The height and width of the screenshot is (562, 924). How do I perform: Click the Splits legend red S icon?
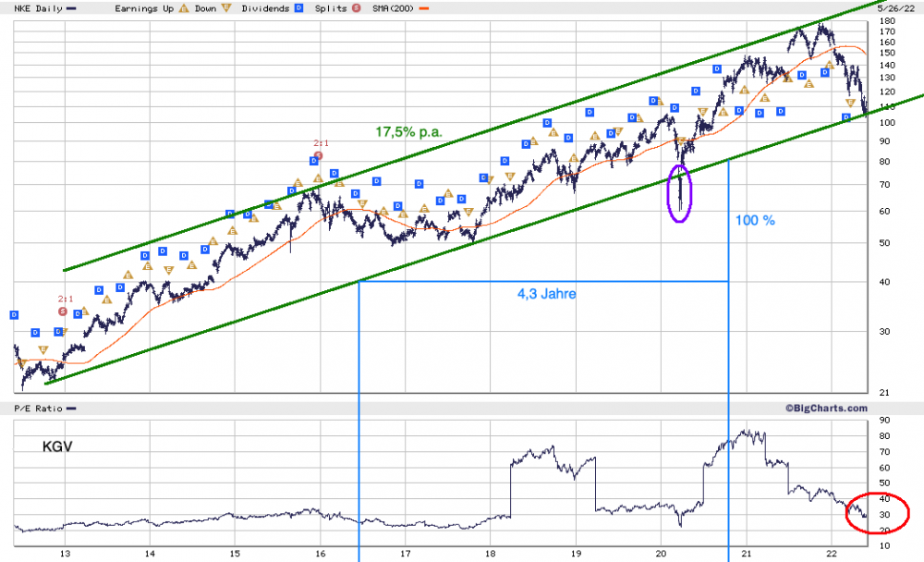(x=357, y=8)
